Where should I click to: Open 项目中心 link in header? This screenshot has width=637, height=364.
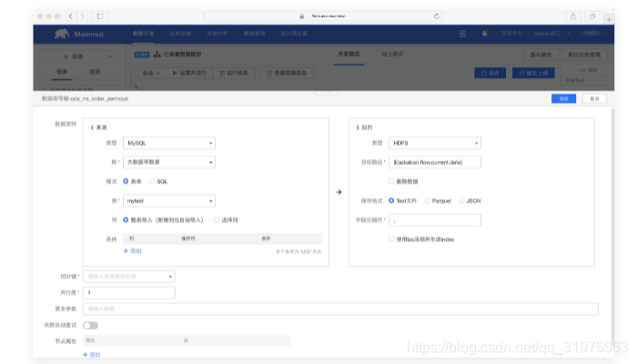511,34
